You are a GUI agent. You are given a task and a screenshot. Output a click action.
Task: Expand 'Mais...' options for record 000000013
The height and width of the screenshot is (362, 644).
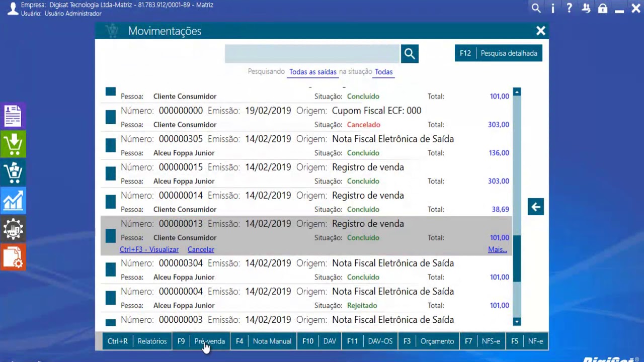(x=498, y=249)
